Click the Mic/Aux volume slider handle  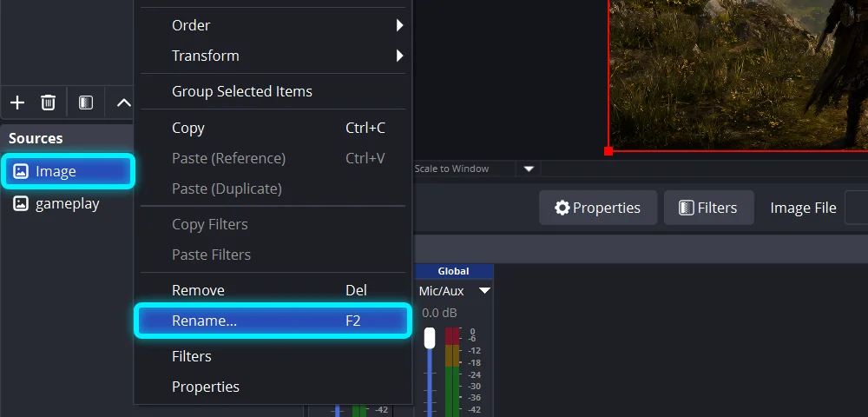click(430, 338)
